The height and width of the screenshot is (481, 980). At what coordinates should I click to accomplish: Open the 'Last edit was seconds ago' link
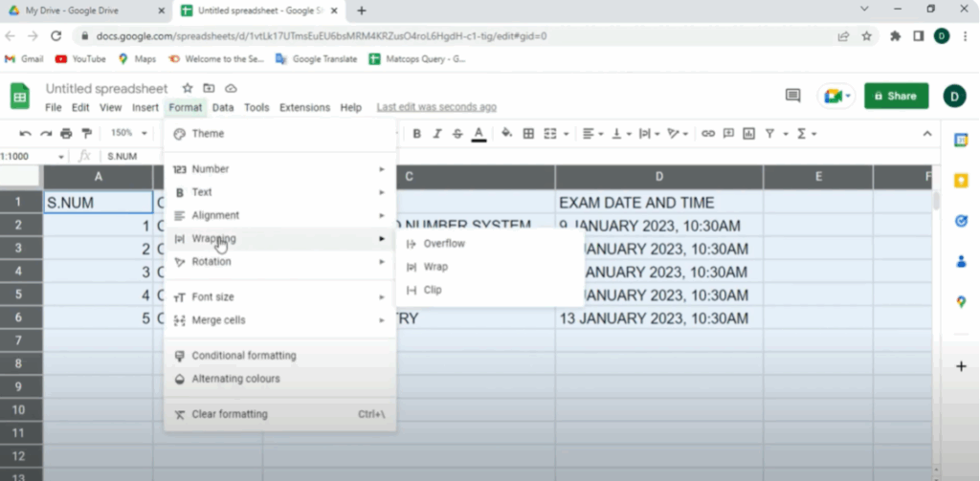point(436,108)
